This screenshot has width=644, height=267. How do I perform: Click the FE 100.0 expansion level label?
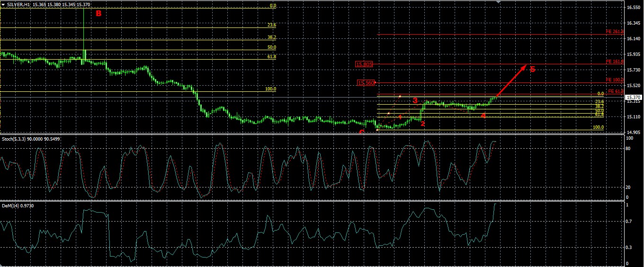[615, 80]
